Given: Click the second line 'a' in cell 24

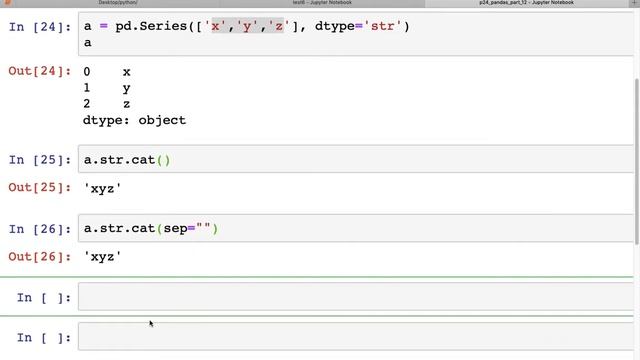Looking at the screenshot, I should click(88, 42).
